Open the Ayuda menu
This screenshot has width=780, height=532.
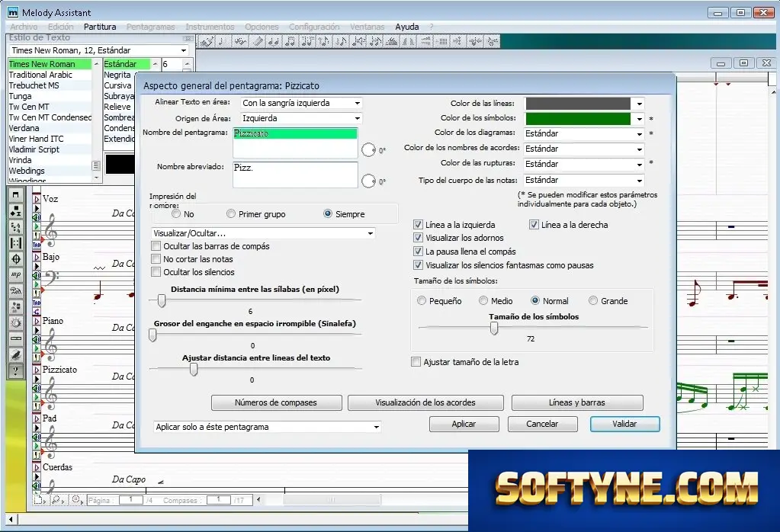[x=407, y=27]
